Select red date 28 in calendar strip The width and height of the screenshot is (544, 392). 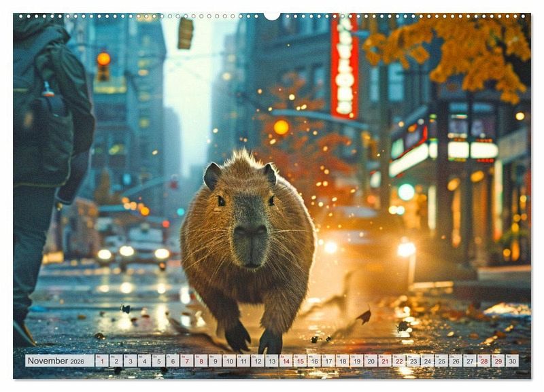484,361
